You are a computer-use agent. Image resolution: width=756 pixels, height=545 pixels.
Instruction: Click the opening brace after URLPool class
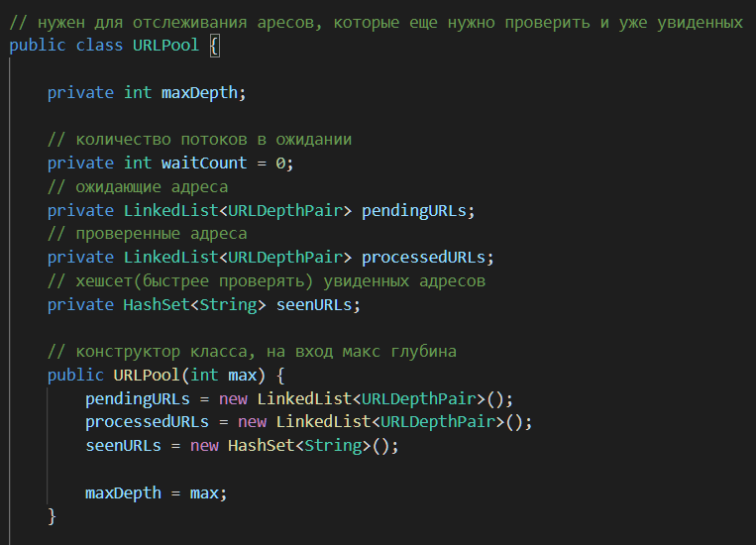[215, 46]
